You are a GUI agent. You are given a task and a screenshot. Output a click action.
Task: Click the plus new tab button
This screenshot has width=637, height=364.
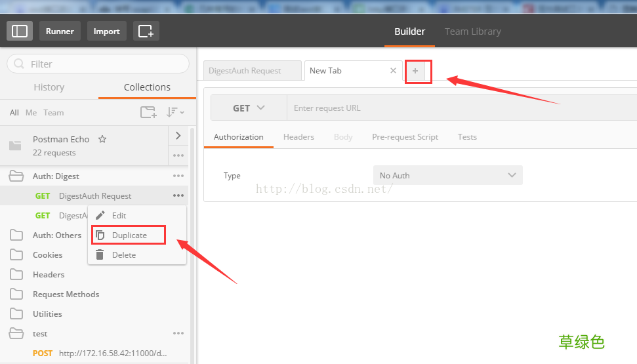(415, 71)
